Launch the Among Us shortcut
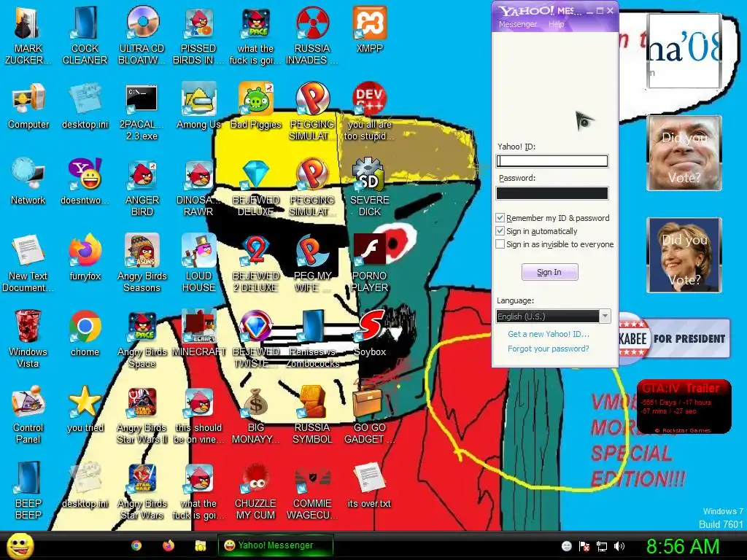Viewport: 747px width, 560px height. [198, 99]
